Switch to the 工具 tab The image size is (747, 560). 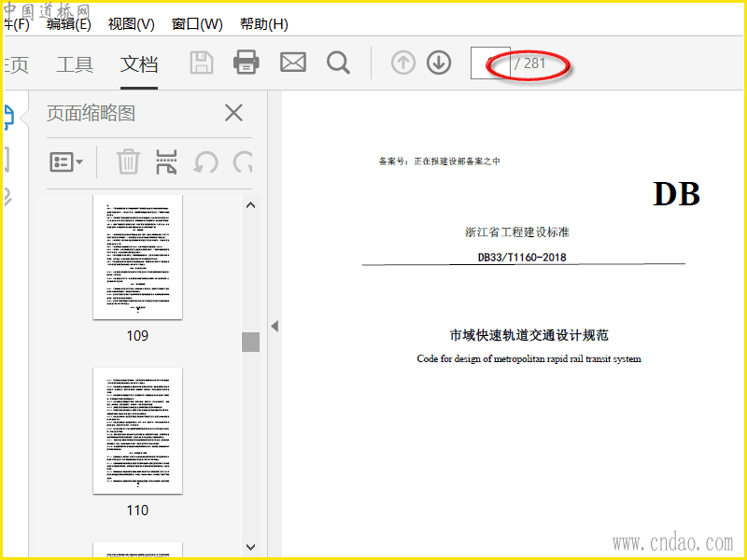75,63
